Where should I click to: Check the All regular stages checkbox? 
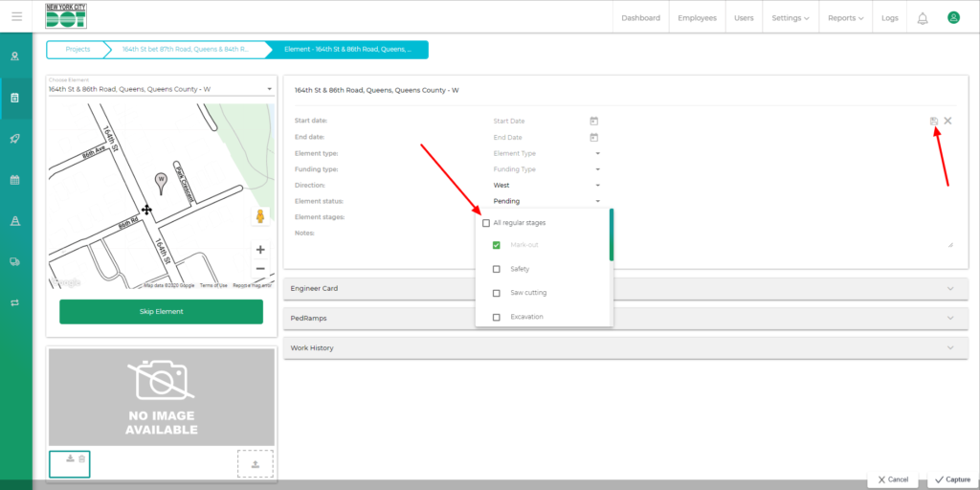tap(486, 223)
